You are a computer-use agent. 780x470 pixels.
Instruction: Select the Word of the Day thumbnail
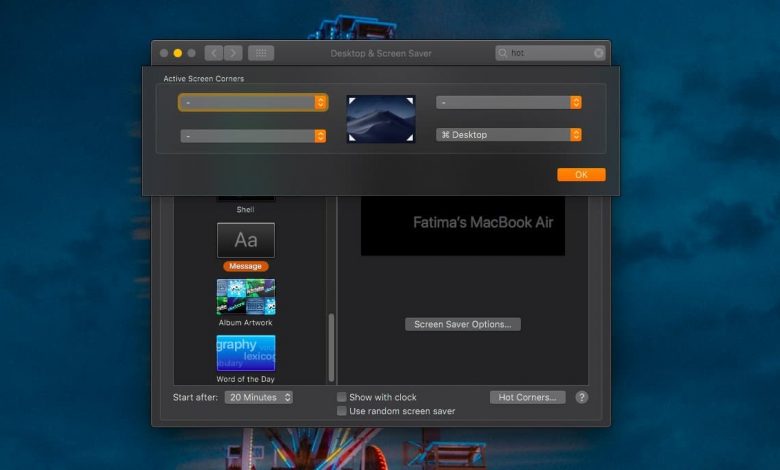tap(246, 353)
